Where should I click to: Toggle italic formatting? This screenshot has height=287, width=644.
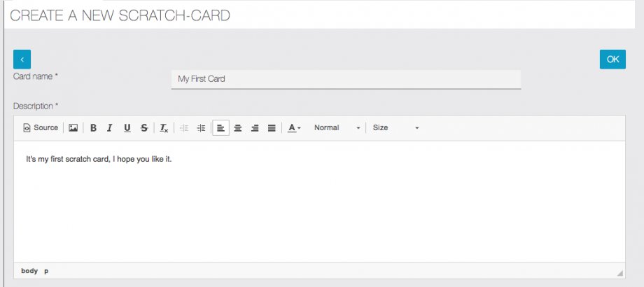tap(110, 128)
